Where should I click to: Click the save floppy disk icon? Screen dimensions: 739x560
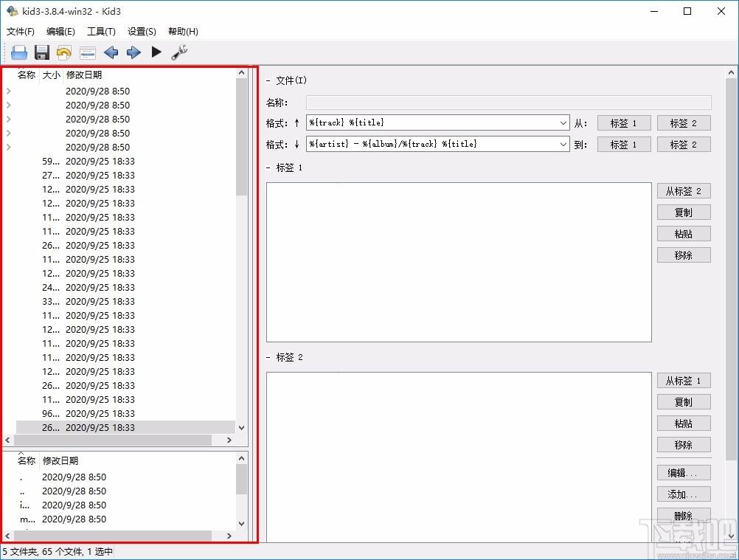click(42, 52)
